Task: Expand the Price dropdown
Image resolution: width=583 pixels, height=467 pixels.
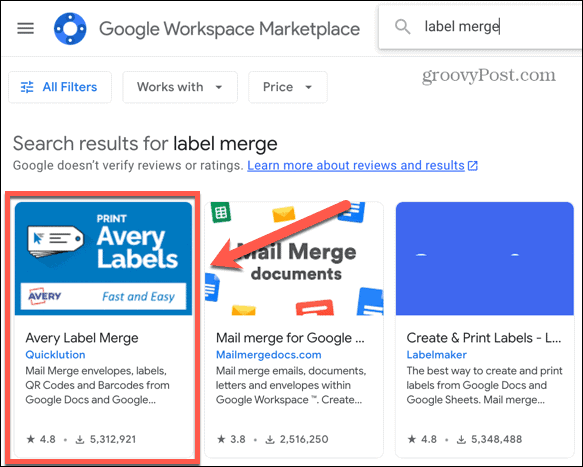Action: [x=288, y=87]
